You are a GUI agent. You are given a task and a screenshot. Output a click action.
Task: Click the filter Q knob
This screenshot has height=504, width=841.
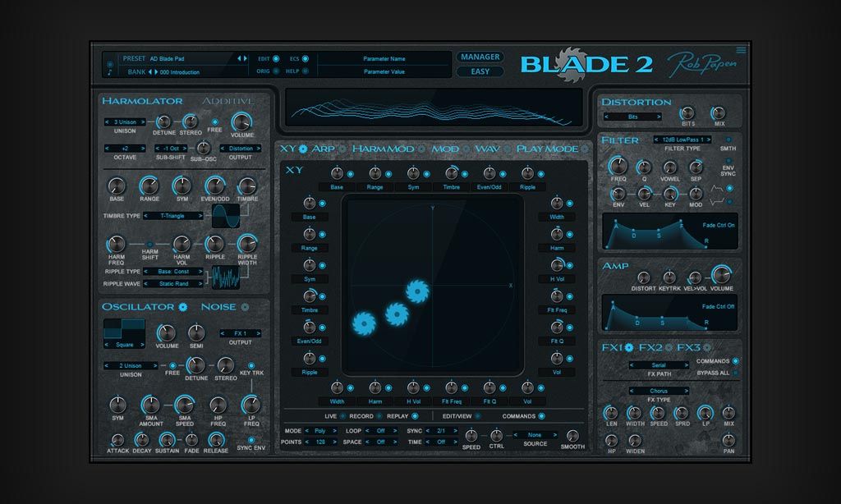[x=644, y=167]
